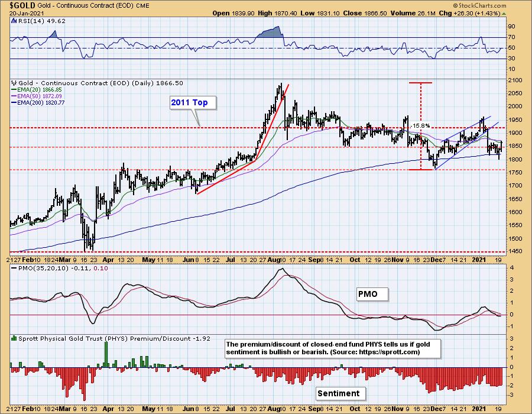This screenshot has width=532, height=414.
Task: Click the -15.8% decline label
Action: pyautogui.click(x=421, y=125)
